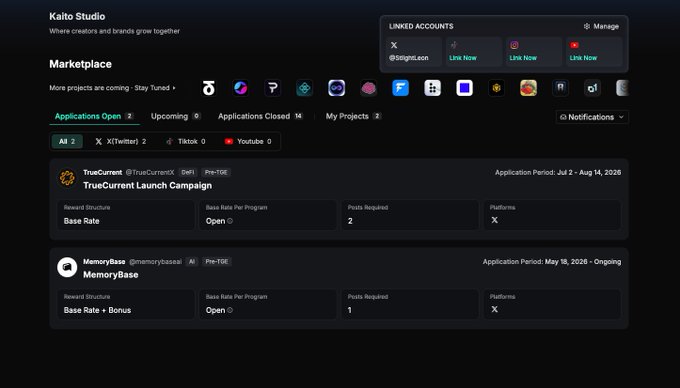Viewport: 680px width, 388px height.
Task: Open the pink brain project icon
Action: tap(369, 88)
